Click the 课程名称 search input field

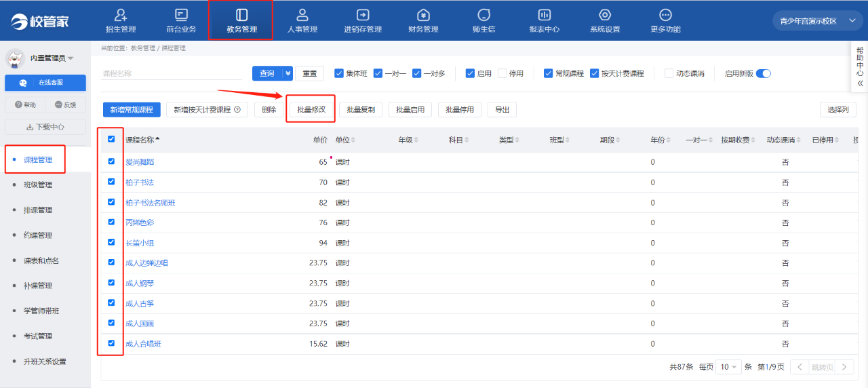coord(171,73)
